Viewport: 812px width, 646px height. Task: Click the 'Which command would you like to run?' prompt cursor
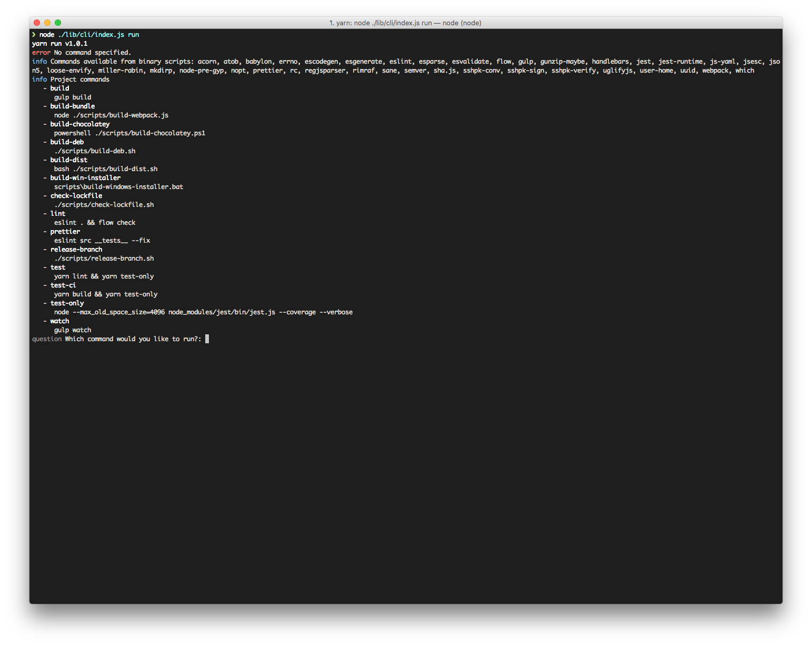(x=207, y=339)
